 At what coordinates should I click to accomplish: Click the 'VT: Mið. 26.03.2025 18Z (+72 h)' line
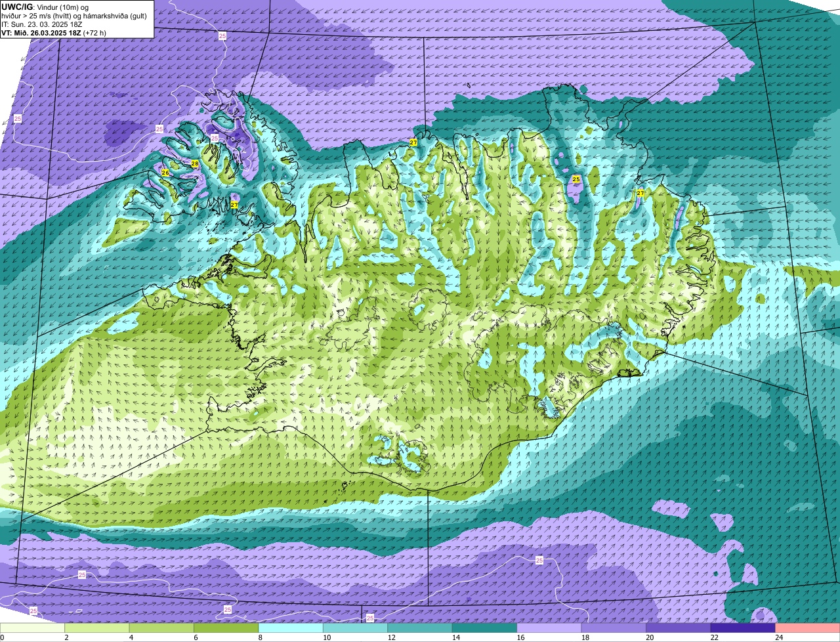pos(54,33)
